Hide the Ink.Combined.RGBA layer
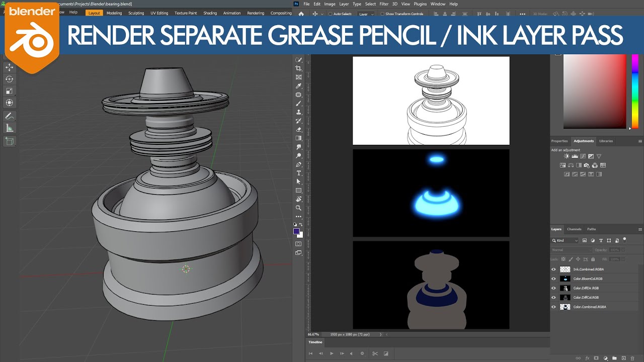Screen dimensions: 644x362 pyautogui.click(x=553, y=269)
